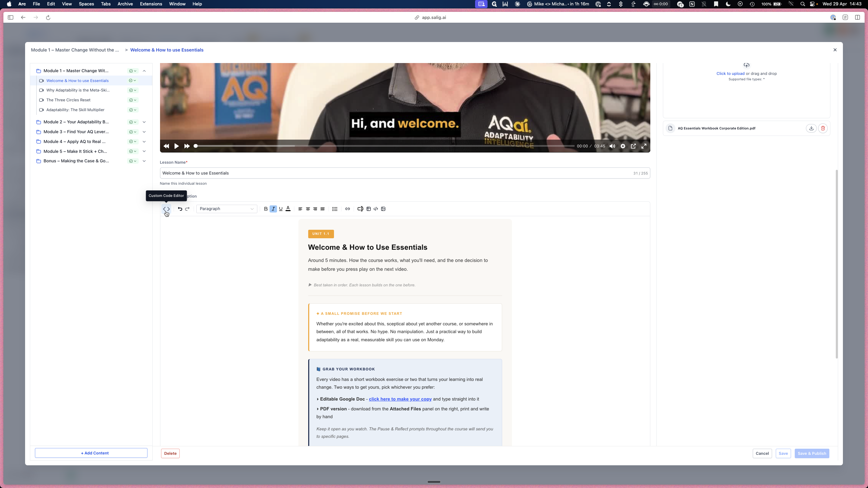Open the Paragraph style dropdown

coord(226,209)
